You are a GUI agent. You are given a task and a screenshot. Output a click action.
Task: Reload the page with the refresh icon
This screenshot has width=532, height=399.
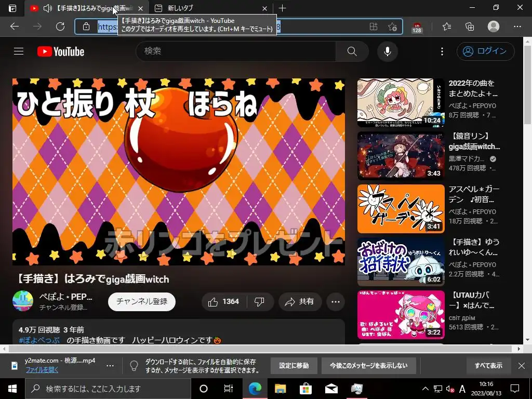tap(60, 26)
